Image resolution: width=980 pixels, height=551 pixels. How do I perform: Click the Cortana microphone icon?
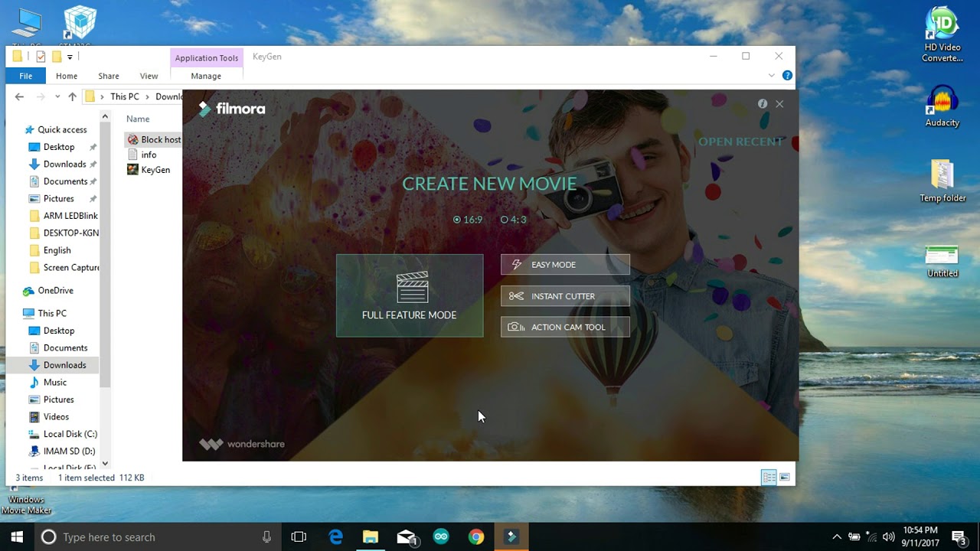[266, 537]
